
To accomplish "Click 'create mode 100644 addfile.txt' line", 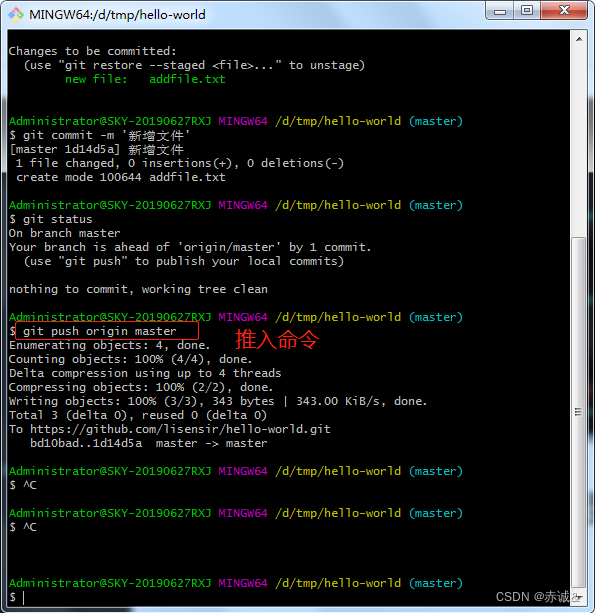I will (x=121, y=177).
